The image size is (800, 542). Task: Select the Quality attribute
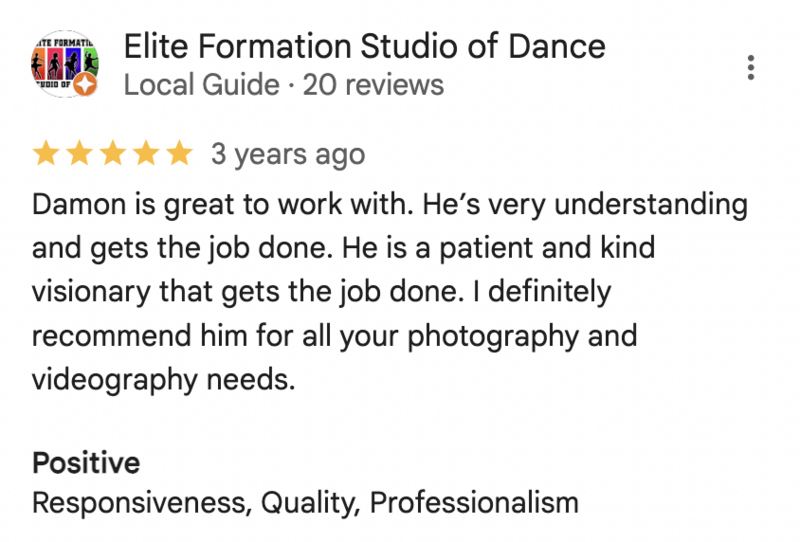[x=311, y=503]
